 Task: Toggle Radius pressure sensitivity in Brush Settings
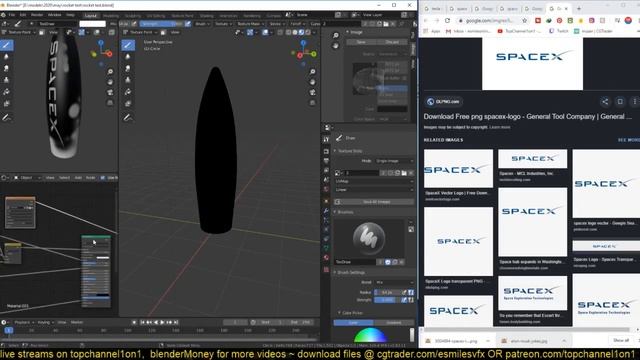pos(404,292)
